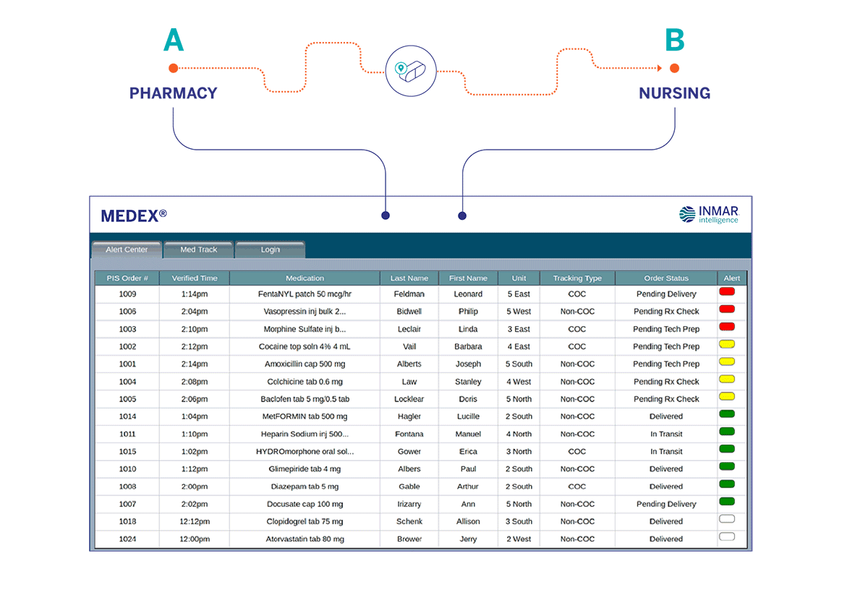The width and height of the screenshot is (868, 593).
Task: Click PHARMACY label under point A
Action: (x=174, y=93)
